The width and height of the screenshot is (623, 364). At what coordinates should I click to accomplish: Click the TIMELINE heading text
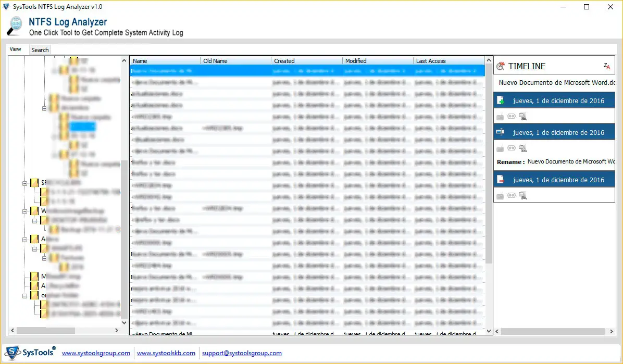[x=527, y=66]
